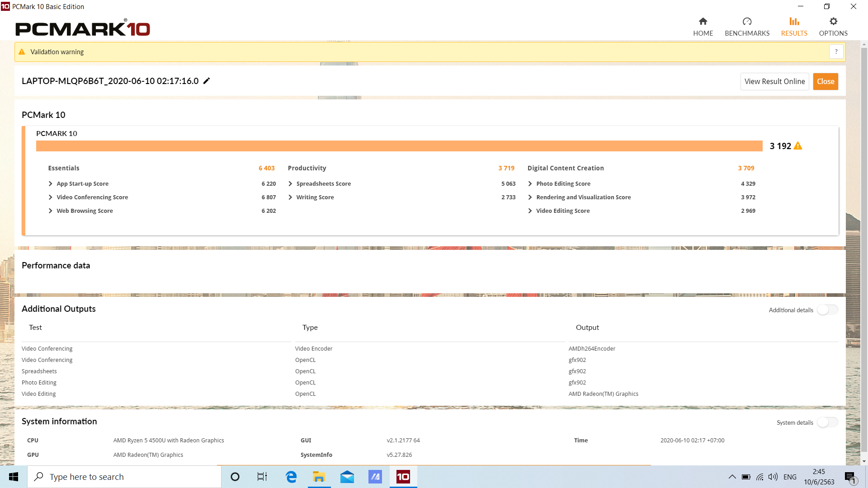868x488 pixels.
Task: Show hidden system tray icons
Action: 732,477
